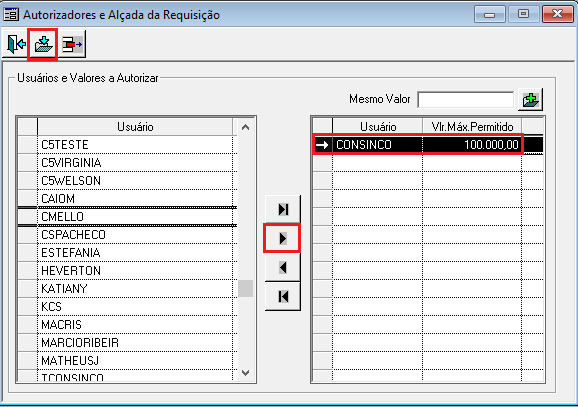Click the user list scrollbar thumb
Image resolution: width=578 pixels, height=407 pixels.
coord(246,288)
